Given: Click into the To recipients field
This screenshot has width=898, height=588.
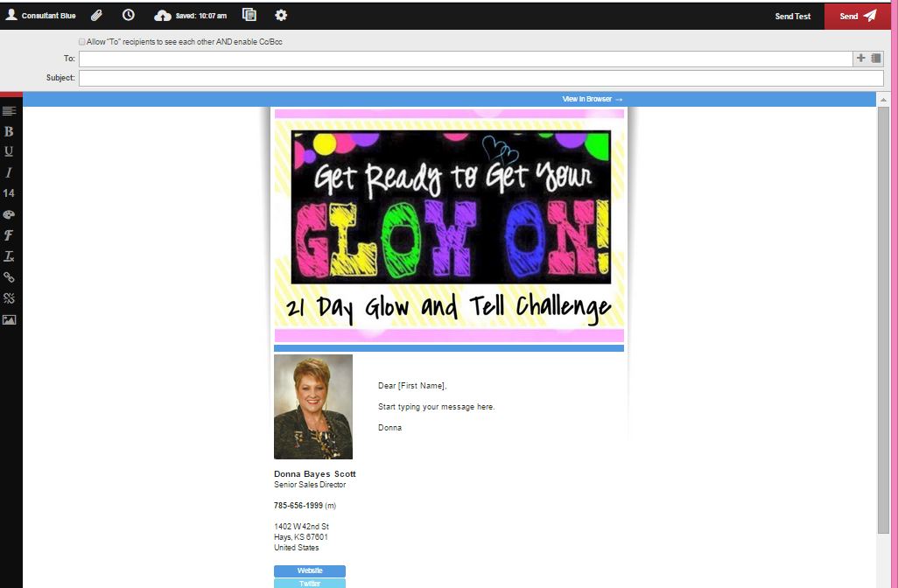Looking at the screenshot, I should [466, 59].
